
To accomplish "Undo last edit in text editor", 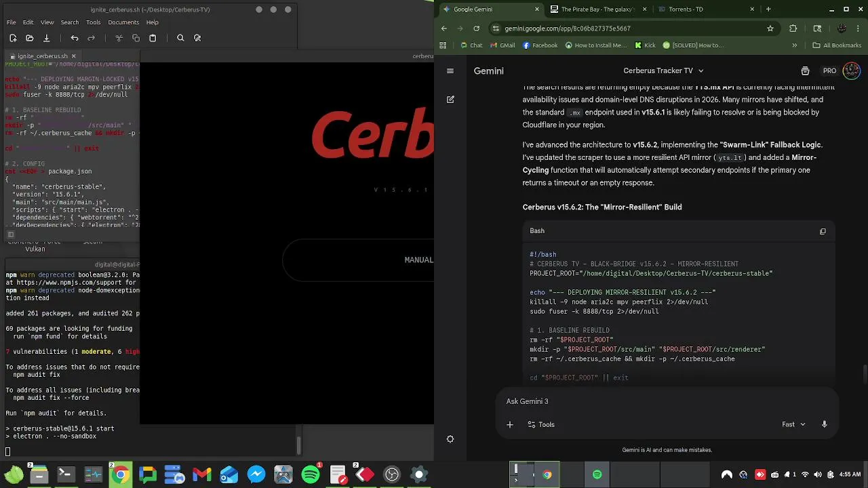I will click(x=75, y=38).
